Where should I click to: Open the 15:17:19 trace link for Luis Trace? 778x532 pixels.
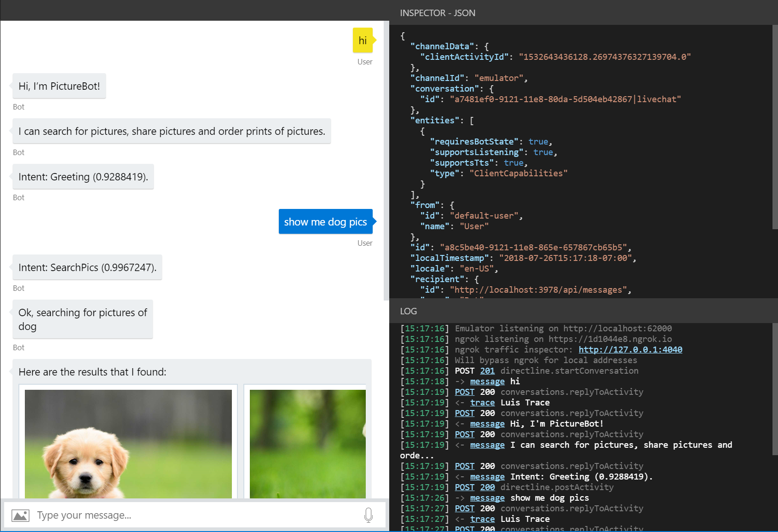pyautogui.click(x=482, y=403)
